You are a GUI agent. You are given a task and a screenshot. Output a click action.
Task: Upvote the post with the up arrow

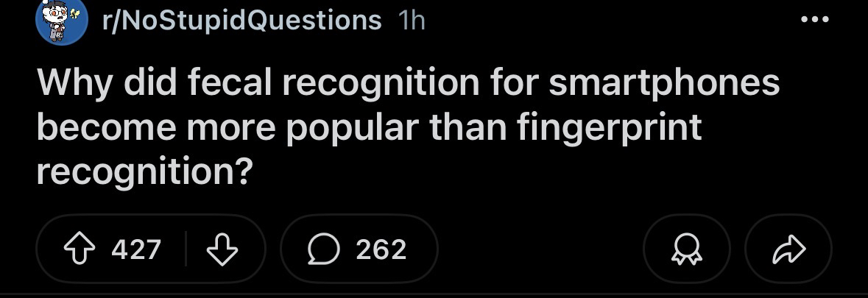pyautogui.click(x=79, y=249)
